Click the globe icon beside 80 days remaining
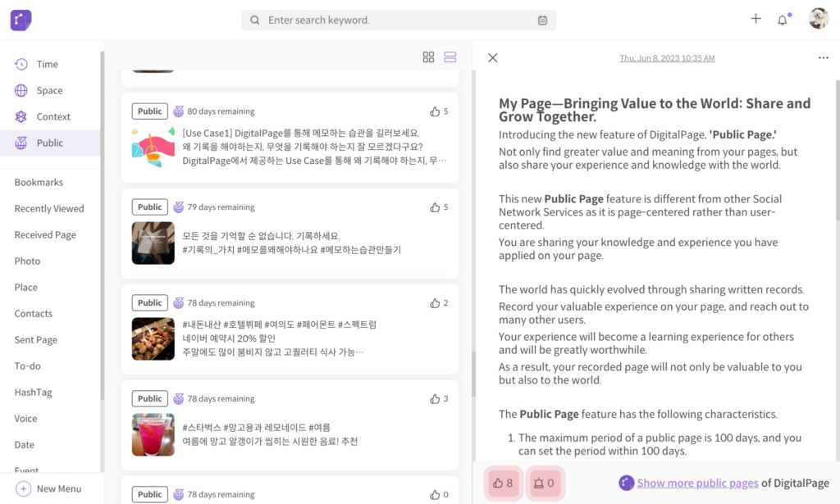The height and width of the screenshot is (504, 840). (178, 111)
